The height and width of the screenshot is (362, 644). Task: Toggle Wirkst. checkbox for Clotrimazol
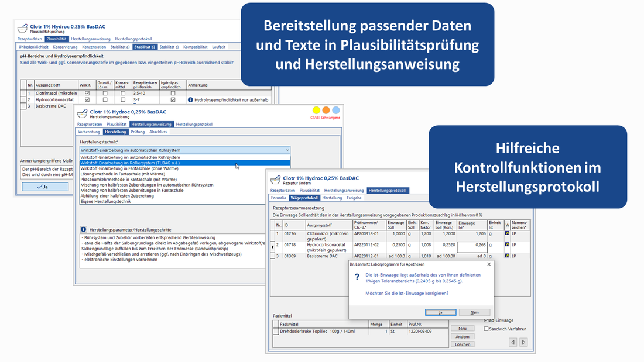(x=87, y=93)
